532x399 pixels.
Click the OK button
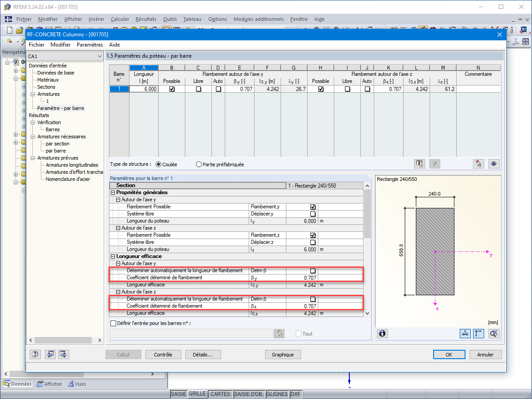point(449,355)
